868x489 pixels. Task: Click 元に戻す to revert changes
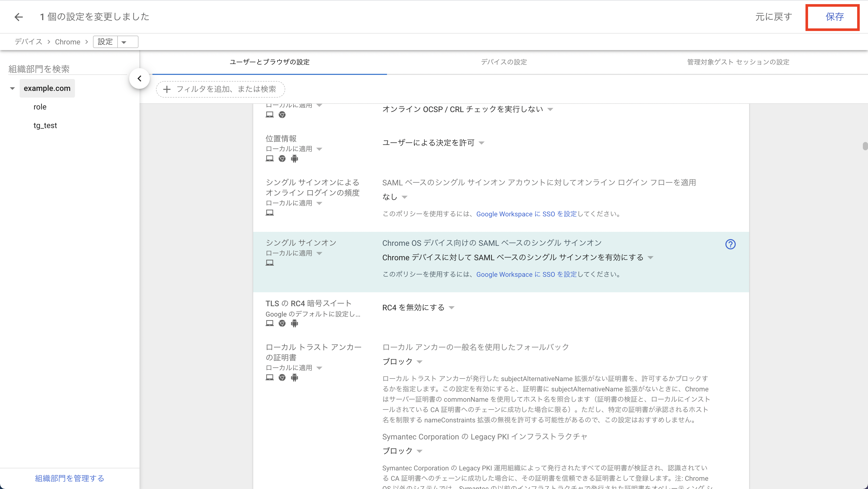(x=773, y=17)
